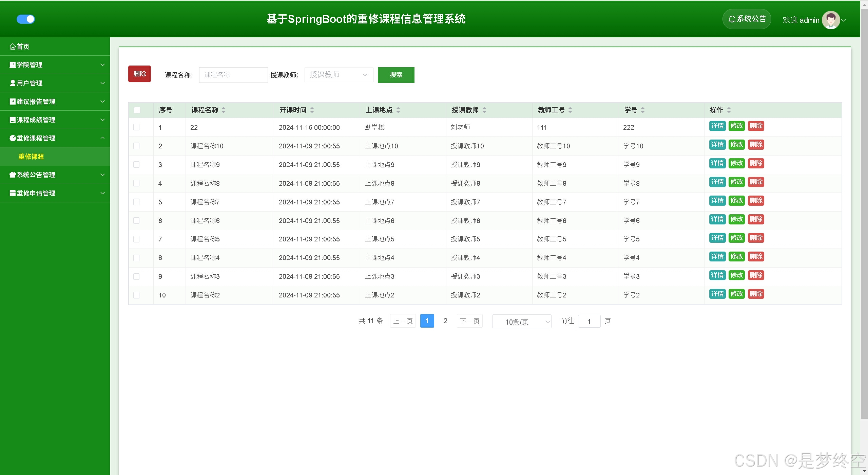Click the 建议报告管理 sidebar icon
868x475 pixels.
point(13,102)
